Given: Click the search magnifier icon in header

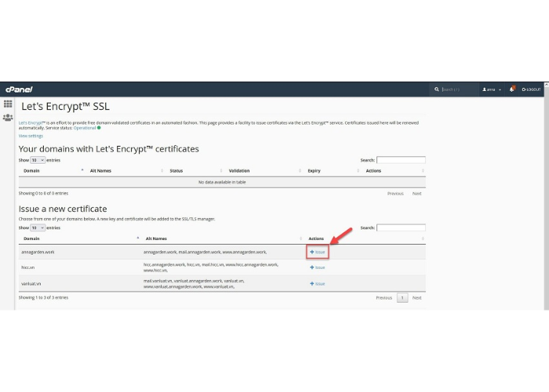Looking at the screenshot, I should tap(437, 89).
